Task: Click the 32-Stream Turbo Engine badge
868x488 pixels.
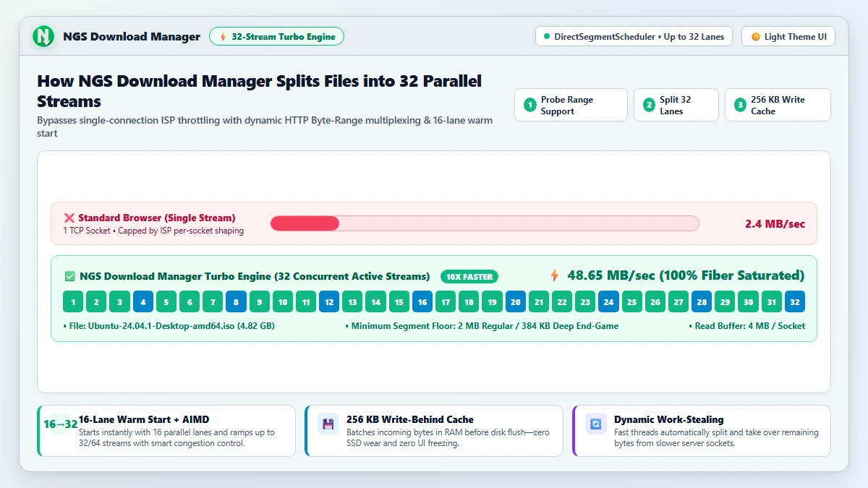Action: [x=276, y=36]
